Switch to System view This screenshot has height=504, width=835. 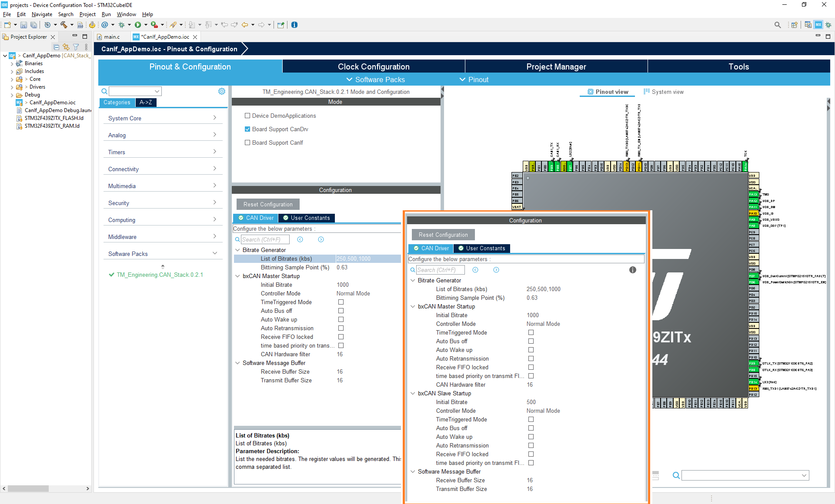pos(663,92)
